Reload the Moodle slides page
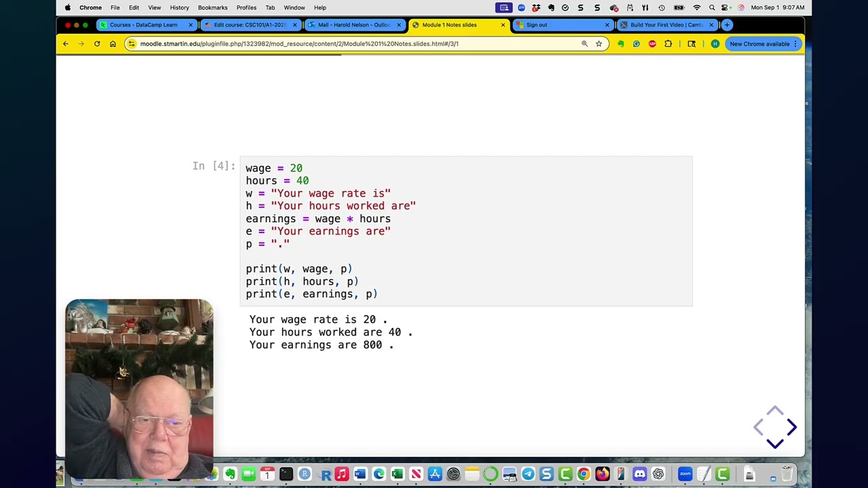The width and height of the screenshot is (868, 488). [x=97, y=43]
